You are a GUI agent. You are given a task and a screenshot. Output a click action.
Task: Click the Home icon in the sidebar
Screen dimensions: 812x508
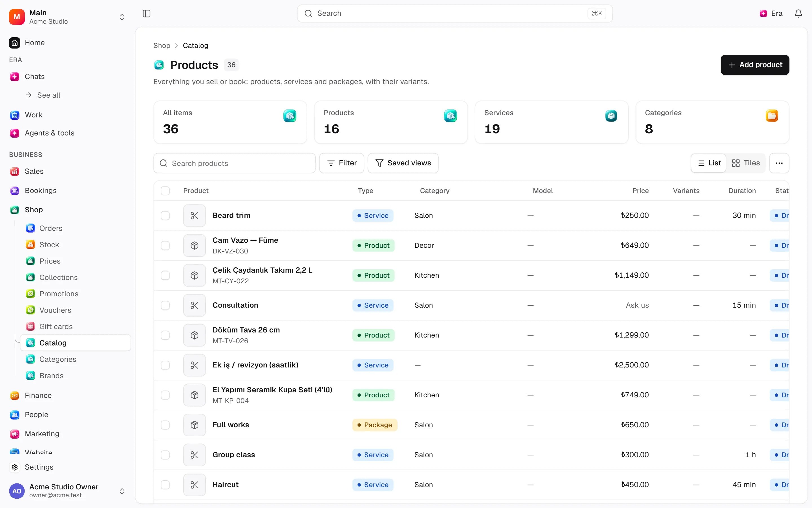(14, 43)
